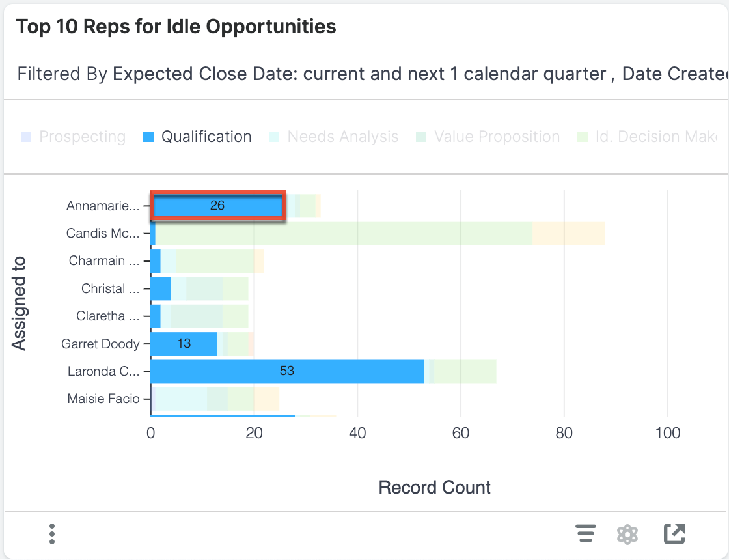Click Garret Doody's bar showing 13
The width and height of the screenshot is (729, 560).
[182, 343]
